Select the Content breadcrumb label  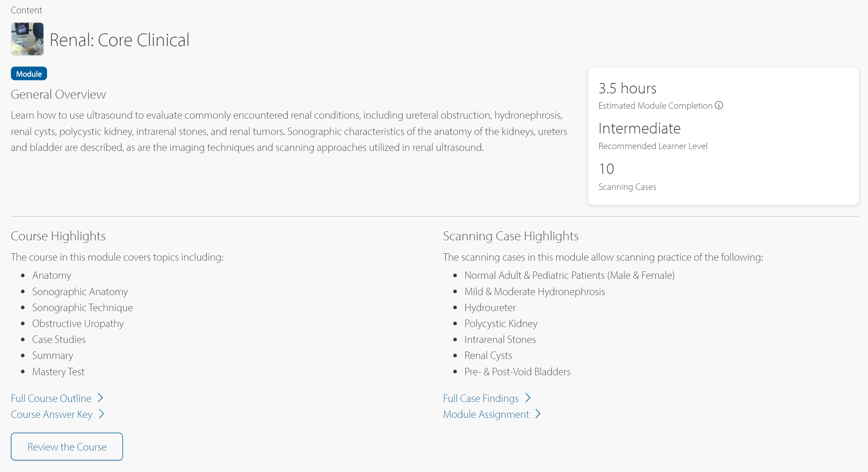point(26,10)
